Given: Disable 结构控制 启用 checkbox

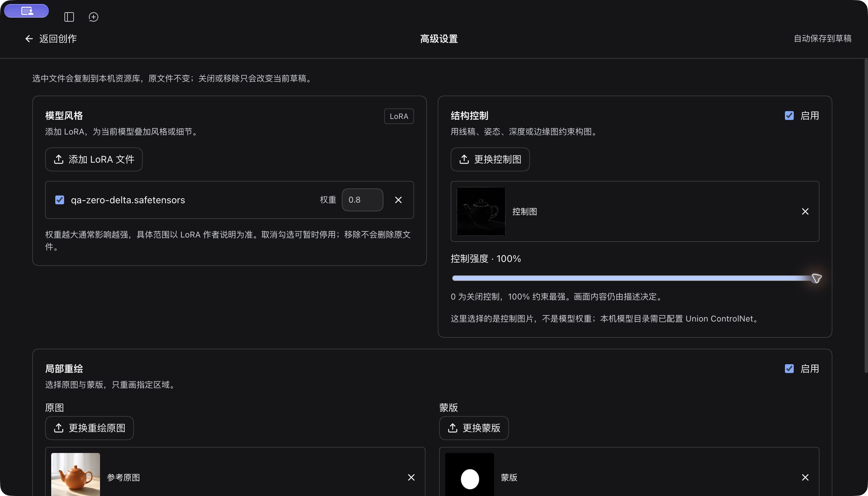Looking at the screenshot, I should pos(789,116).
